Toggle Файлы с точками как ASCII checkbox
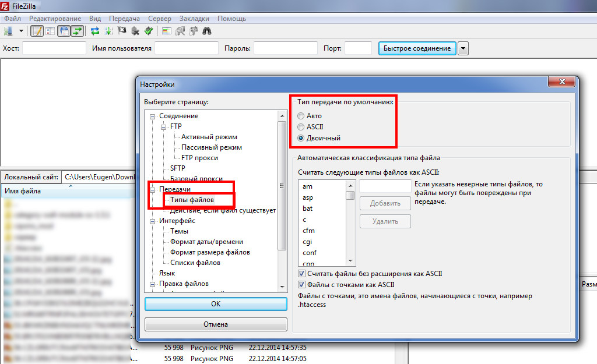The image size is (597, 364). 301,285
